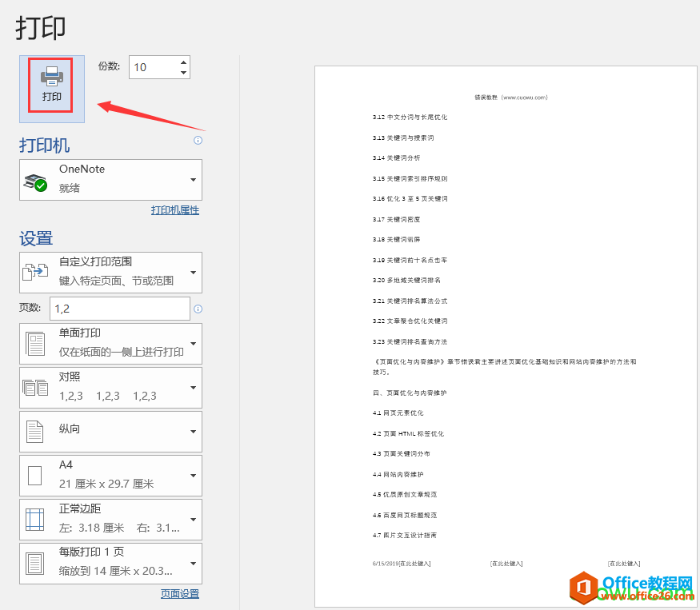Expand the 正常边距 margins dropdown
The height and width of the screenshot is (610, 700).
[x=193, y=520]
